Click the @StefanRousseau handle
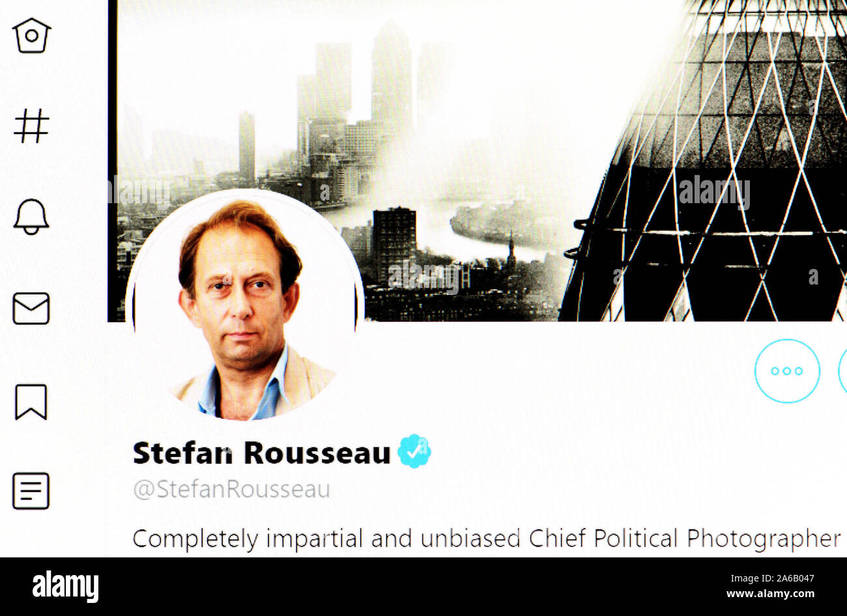 (x=232, y=489)
